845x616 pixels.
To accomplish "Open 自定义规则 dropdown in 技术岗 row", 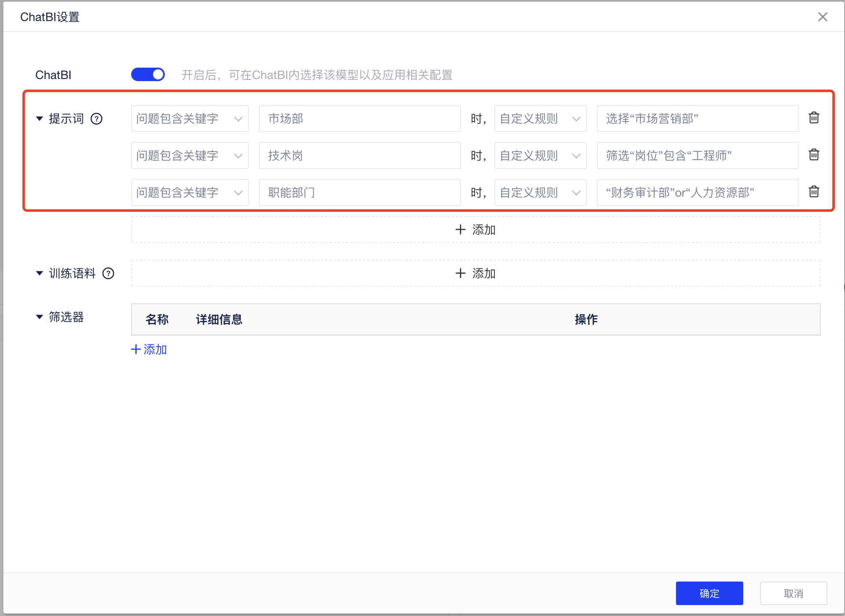I will [x=540, y=156].
